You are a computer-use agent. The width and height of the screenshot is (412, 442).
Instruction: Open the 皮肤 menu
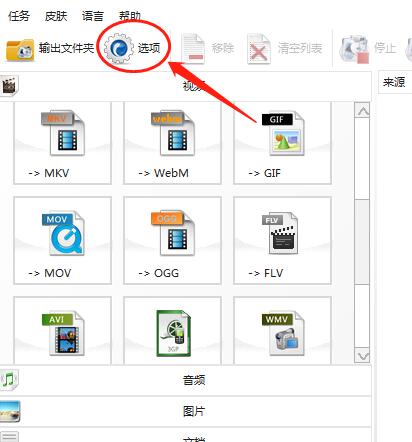(x=56, y=16)
